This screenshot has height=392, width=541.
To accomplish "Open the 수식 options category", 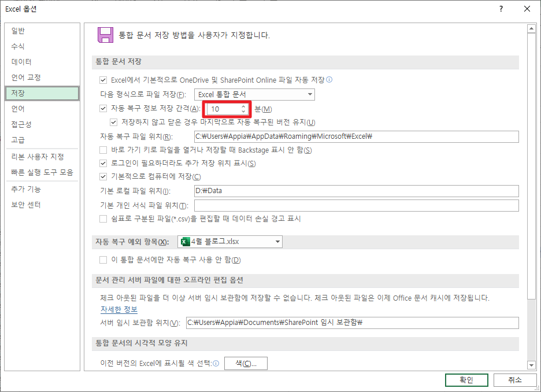I will click(42, 46).
